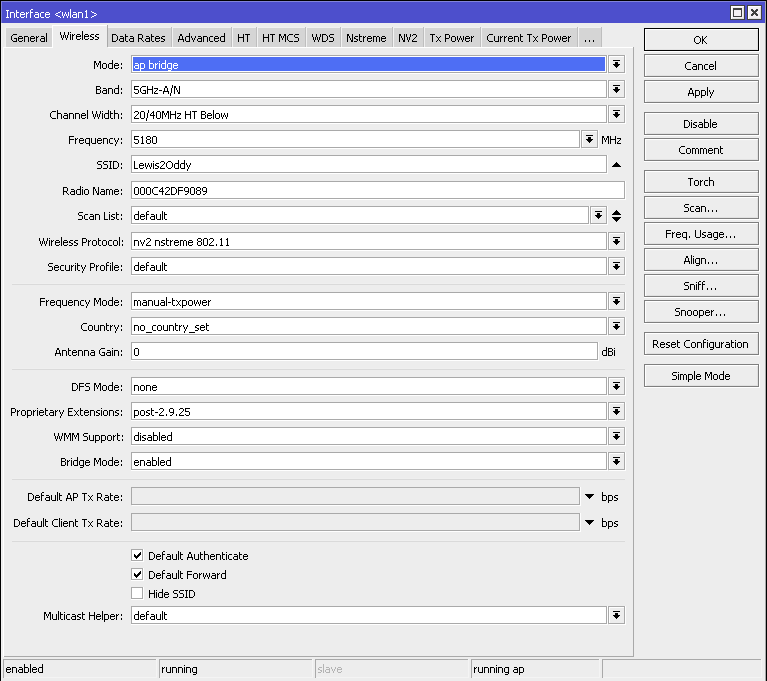Expand the Wireless Protocol dropdown
The image size is (767, 681).
[x=616, y=241]
